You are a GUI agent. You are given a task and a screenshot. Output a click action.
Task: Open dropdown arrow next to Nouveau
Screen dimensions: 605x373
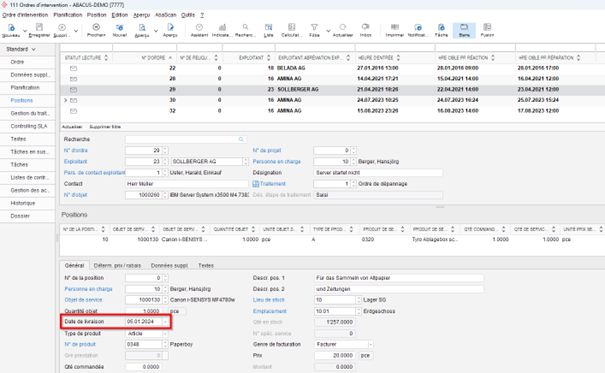pyautogui.click(x=25, y=30)
